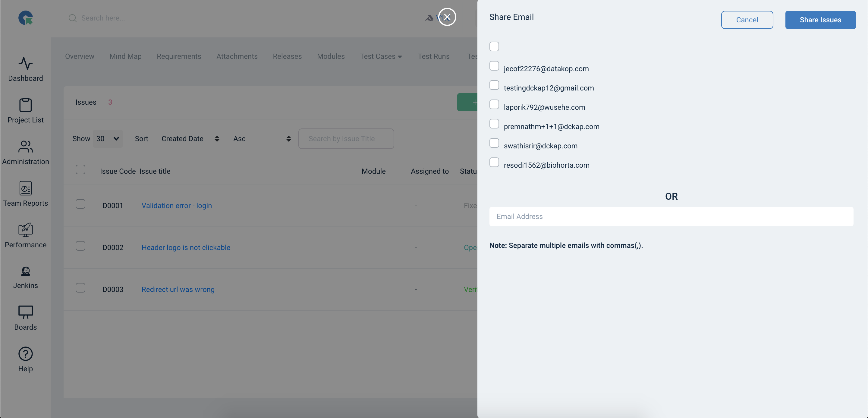Open the Asc sort order dropdown
This screenshot has width=868, height=418.
[x=262, y=138]
